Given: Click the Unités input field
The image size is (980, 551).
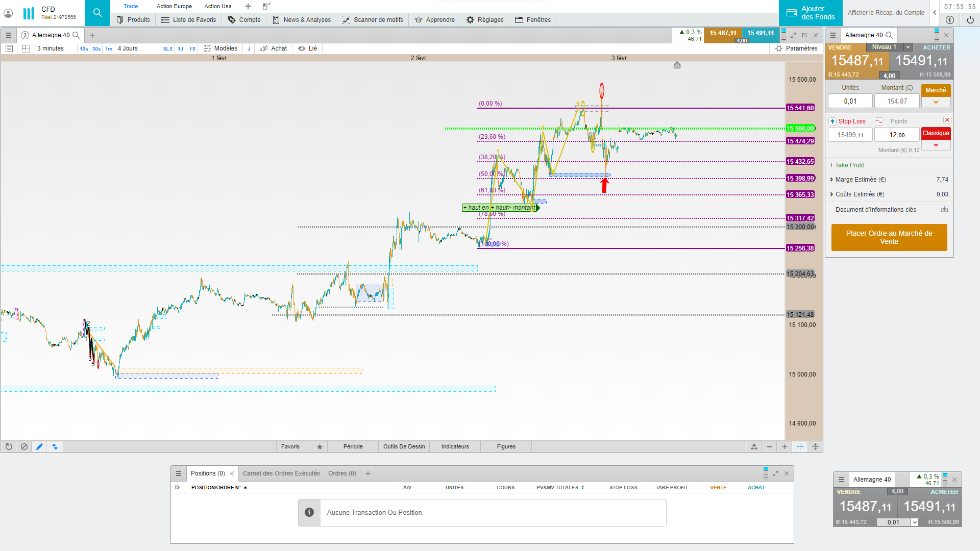Looking at the screenshot, I should [850, 102].
